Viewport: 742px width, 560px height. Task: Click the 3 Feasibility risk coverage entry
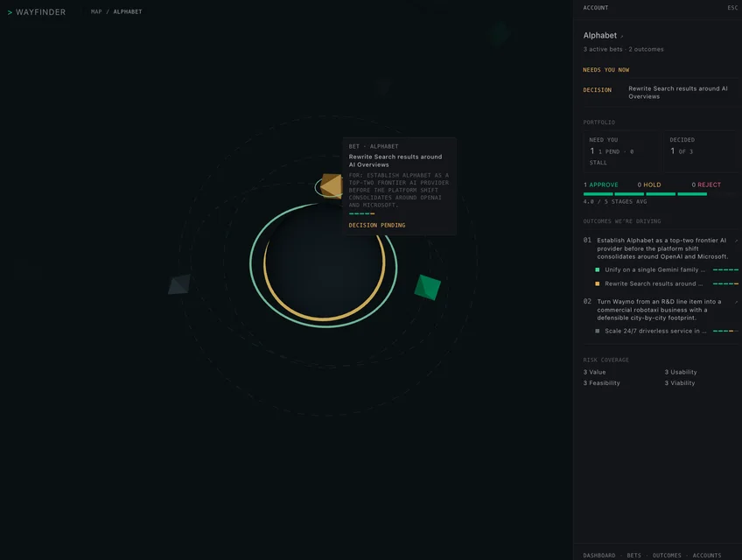(x=601, y=383)
